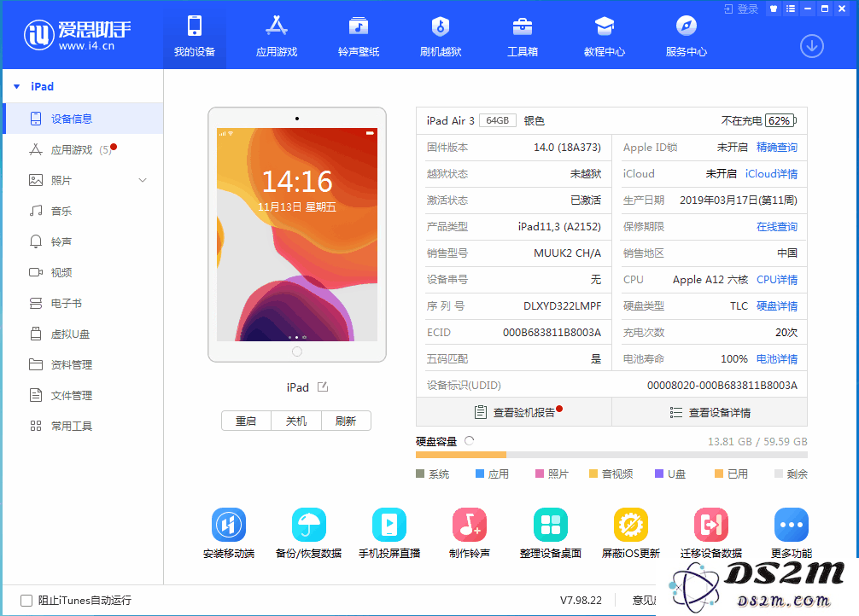Click the disk capacity usage bar

tap(611, 455)
